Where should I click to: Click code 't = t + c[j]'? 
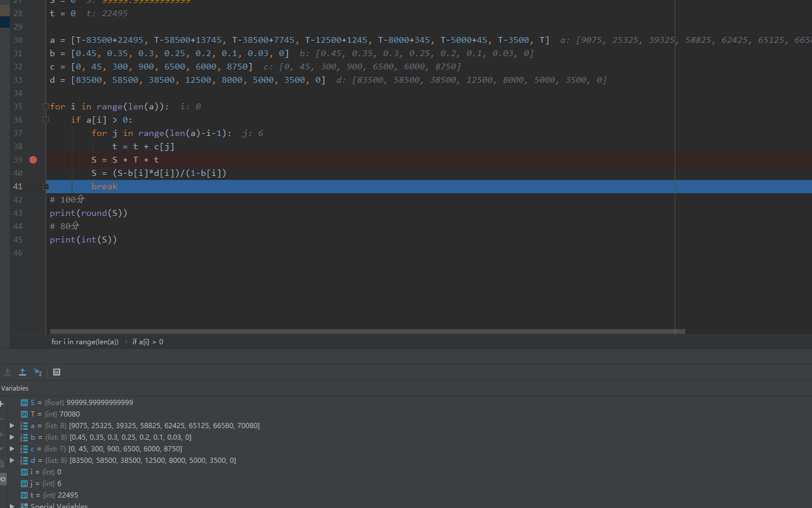(144, 146)
